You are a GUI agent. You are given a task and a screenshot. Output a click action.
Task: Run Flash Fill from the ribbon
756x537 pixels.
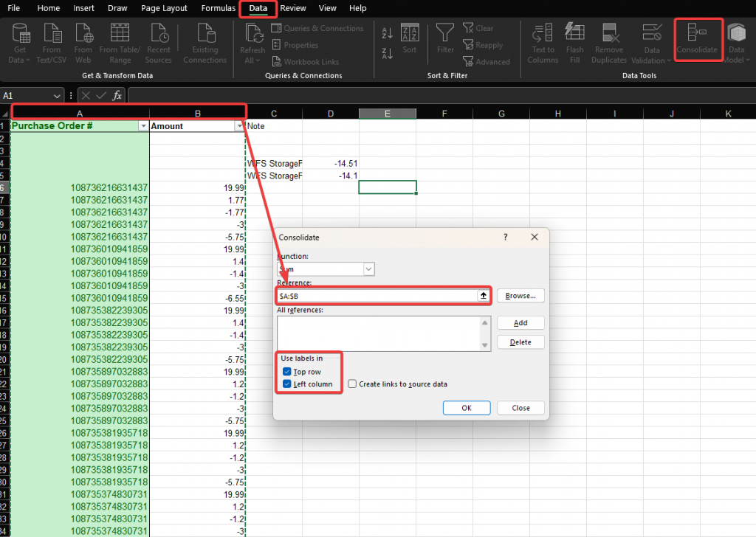click(574, 34)
